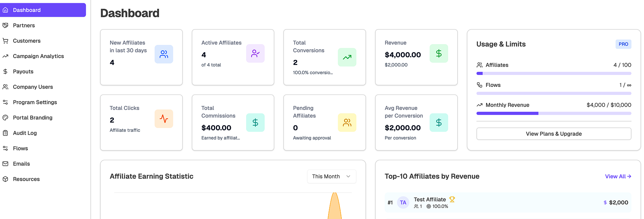Image resolution: width=644 pixels, height=219 pixels.
Task: Open the This Month period dropdown
Action: pos(331,176)
